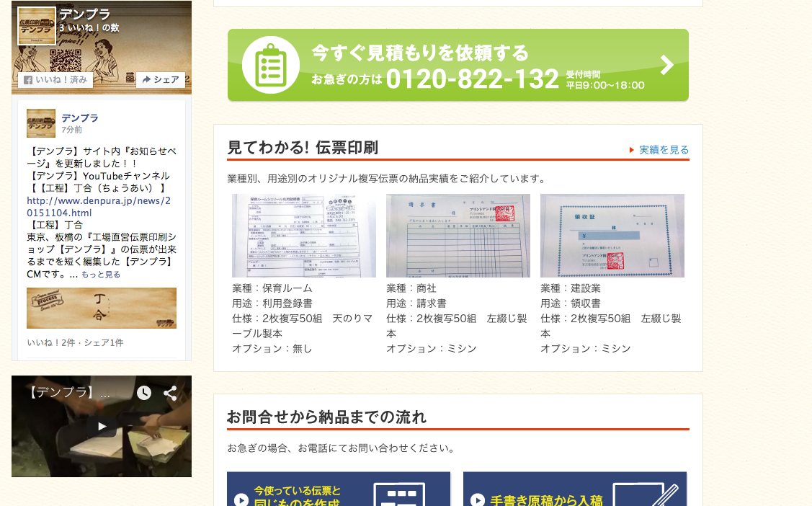Click the YouTube video play button
Image resolution: width=812 pixels, height=506 pixels.
tap(102, 426)
